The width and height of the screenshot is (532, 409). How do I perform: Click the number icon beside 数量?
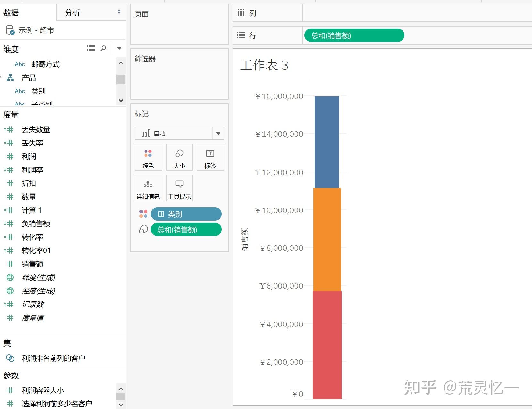pos(10,197)
